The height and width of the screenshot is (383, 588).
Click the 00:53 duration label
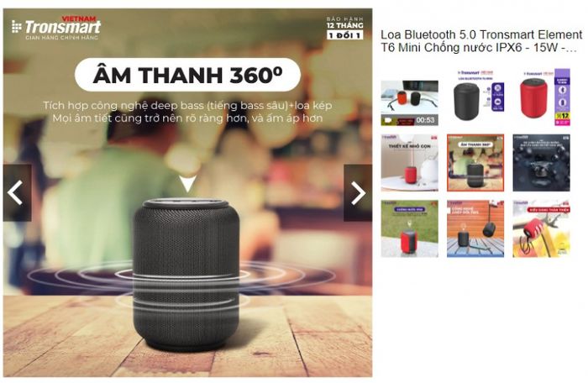pos(425,120)
